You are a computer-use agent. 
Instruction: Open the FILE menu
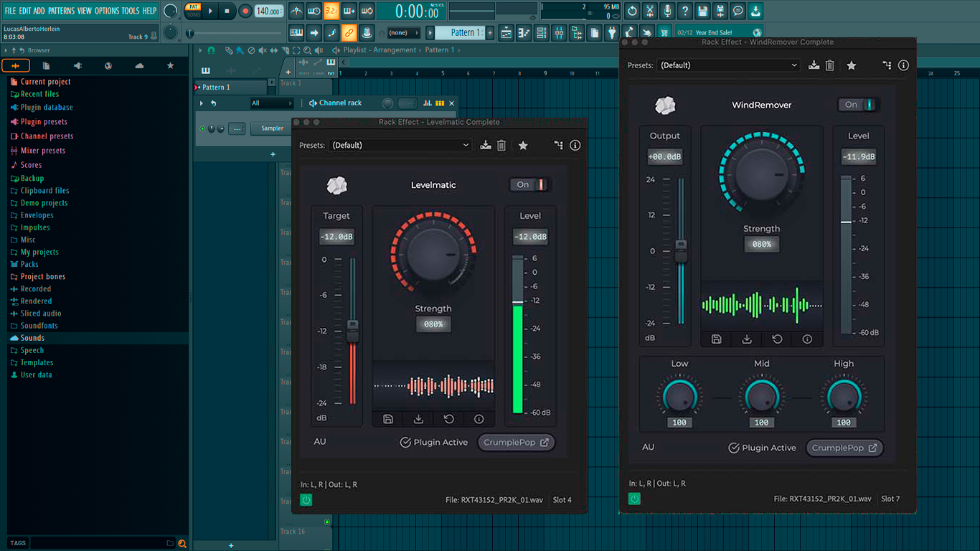10,11
